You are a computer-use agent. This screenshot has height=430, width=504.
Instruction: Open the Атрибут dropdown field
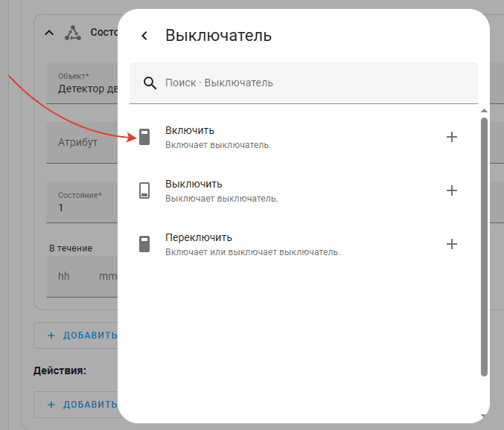tap(82, 143)
